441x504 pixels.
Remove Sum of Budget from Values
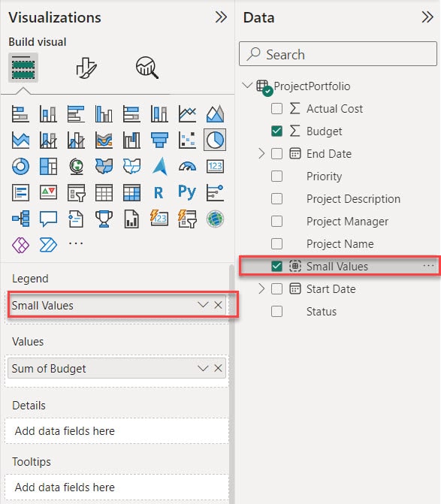click(x=219, y=368)
